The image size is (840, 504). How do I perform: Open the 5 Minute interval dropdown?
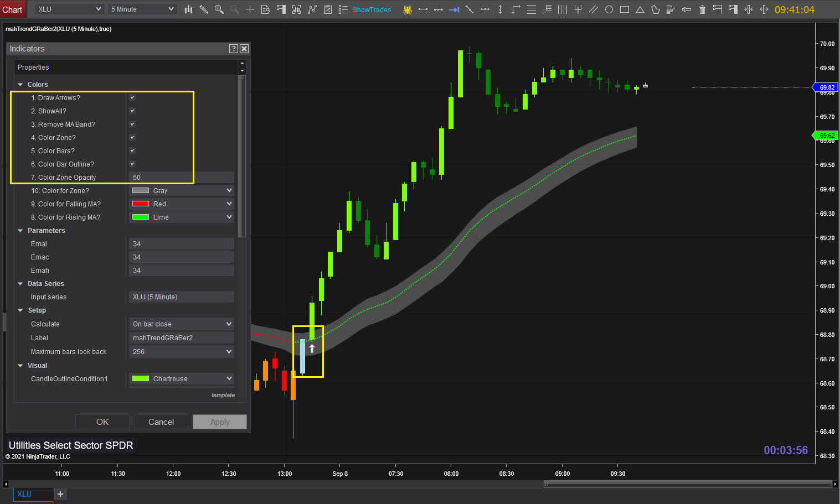coord(142,9)
